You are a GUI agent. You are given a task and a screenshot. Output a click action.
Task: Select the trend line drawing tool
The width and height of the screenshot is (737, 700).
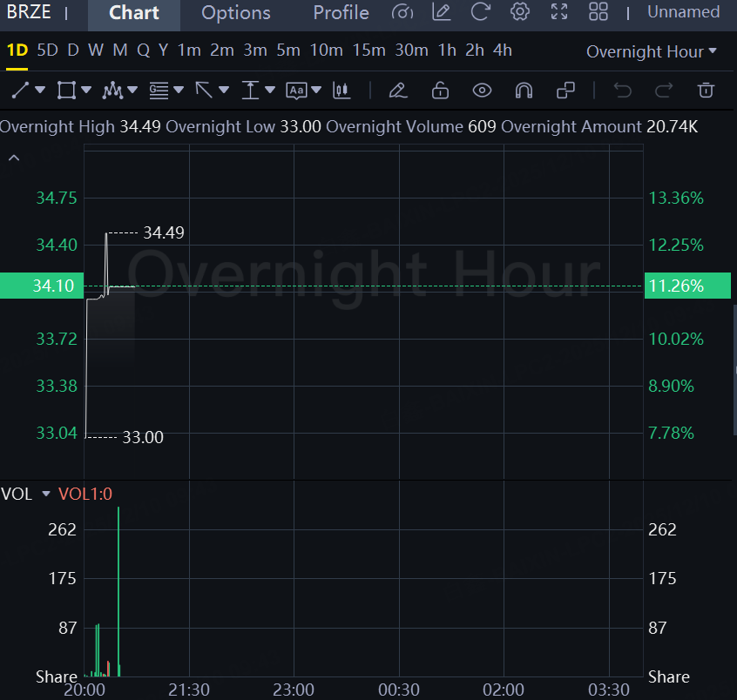21,90
